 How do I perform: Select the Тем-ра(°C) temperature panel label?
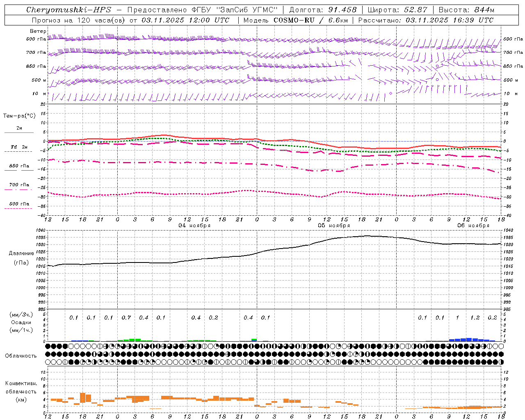click(19, 116)
